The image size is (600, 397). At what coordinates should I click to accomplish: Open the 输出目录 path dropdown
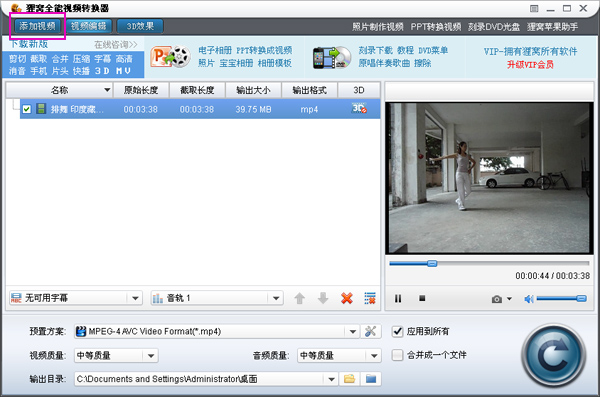206,379
